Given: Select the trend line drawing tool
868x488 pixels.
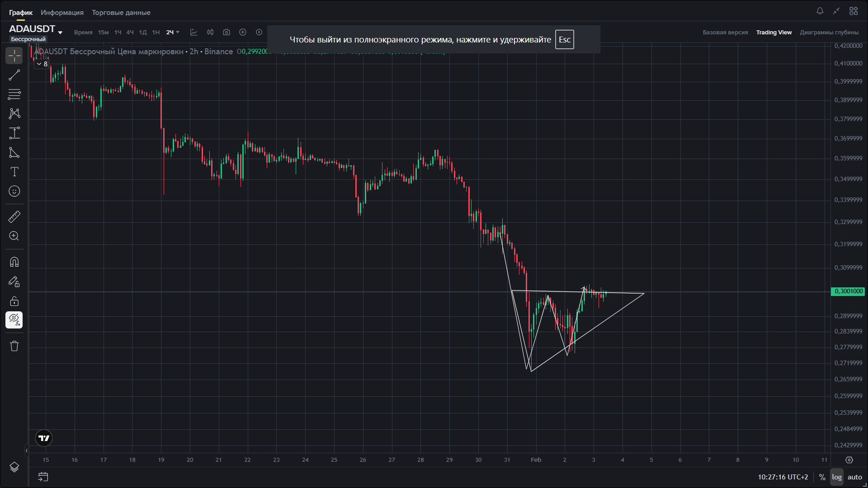Looking at the screenshot, I should click(14, 75).
